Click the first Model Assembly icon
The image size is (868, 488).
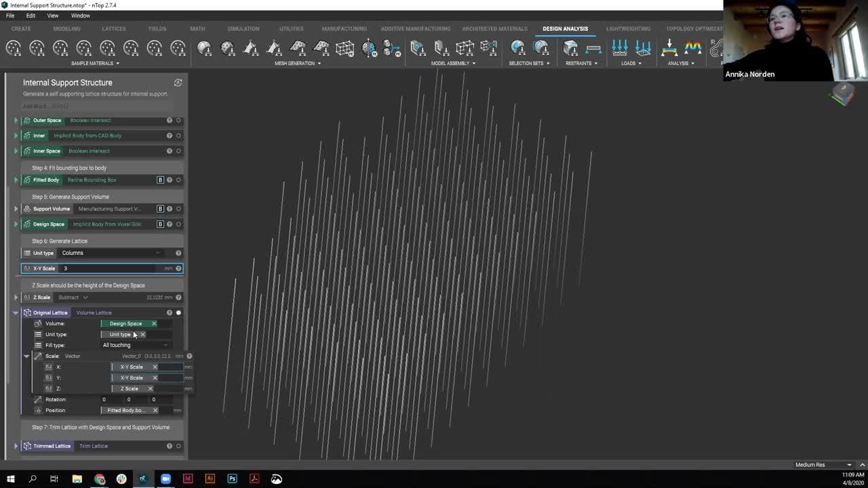click(418, 48)
